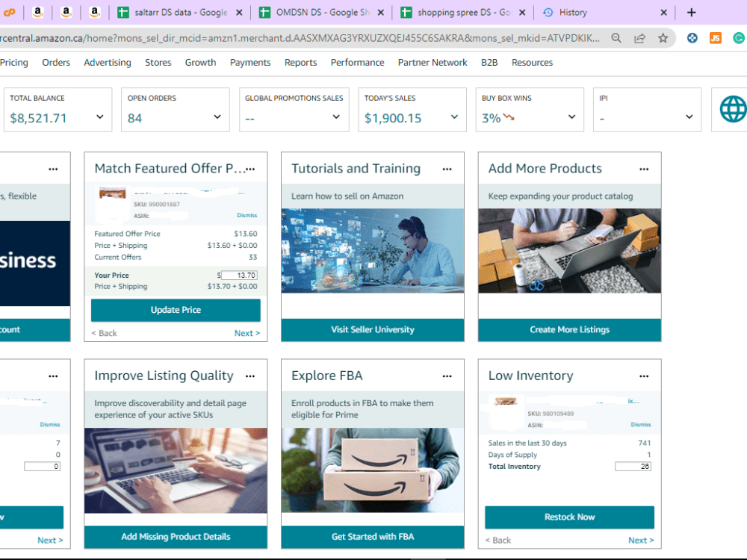The image size is (747, 560).
Task: Click the zoom magnifier icon in address bar
Action: [x=616, y=38]
